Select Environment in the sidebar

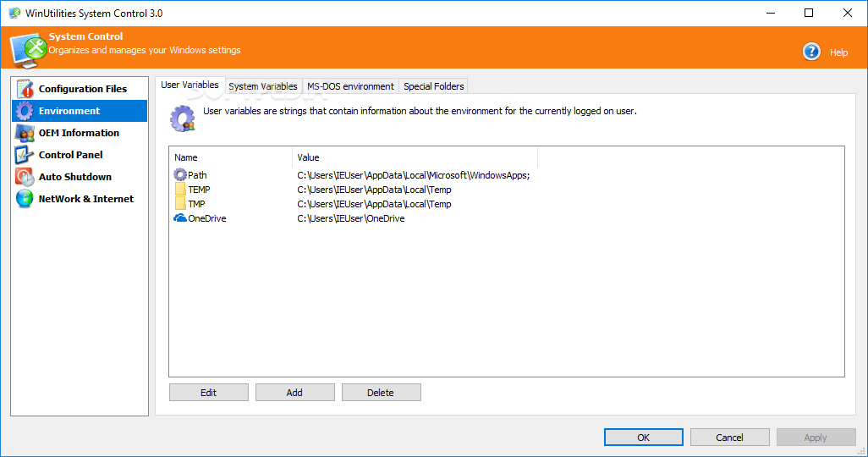[80, 111]
